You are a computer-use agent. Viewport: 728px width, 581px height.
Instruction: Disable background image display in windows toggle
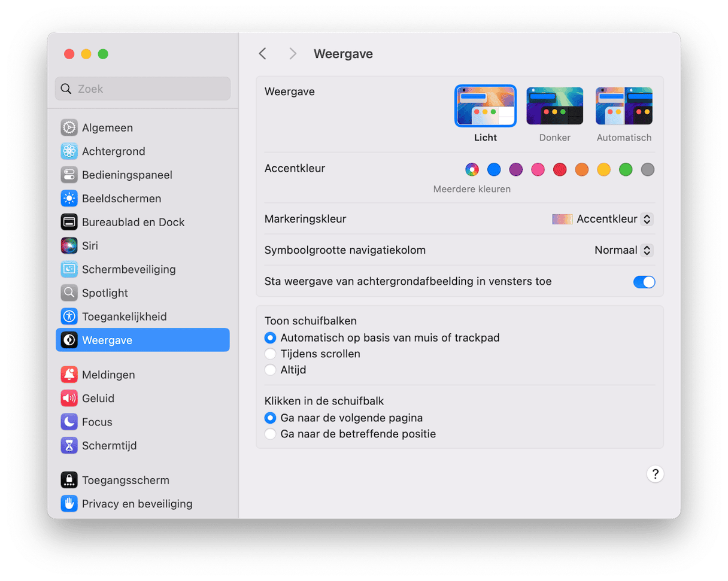pos(644,282)
